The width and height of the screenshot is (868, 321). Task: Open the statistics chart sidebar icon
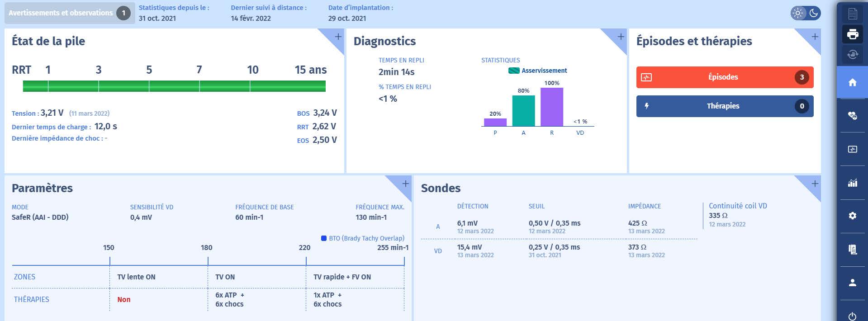pos(852,183)
